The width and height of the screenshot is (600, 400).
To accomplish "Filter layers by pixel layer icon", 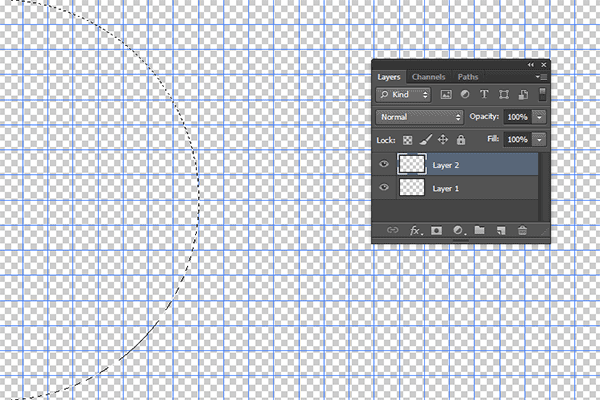I will click(x=446, y=95).
